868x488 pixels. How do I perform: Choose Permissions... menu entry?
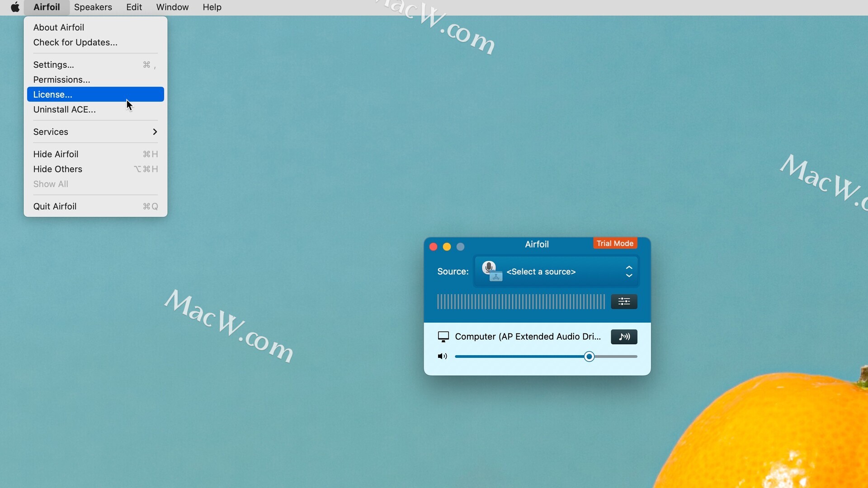pyautogui.click(x=95, y=80)
